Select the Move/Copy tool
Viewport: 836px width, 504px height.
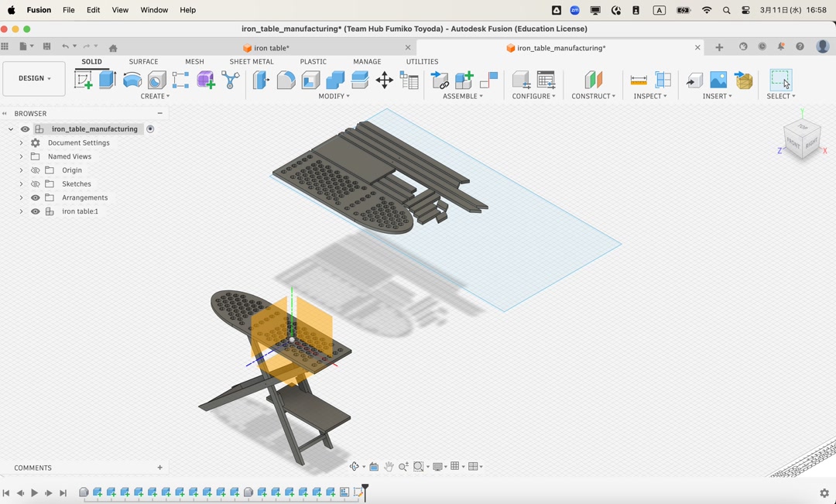point(385,80)
